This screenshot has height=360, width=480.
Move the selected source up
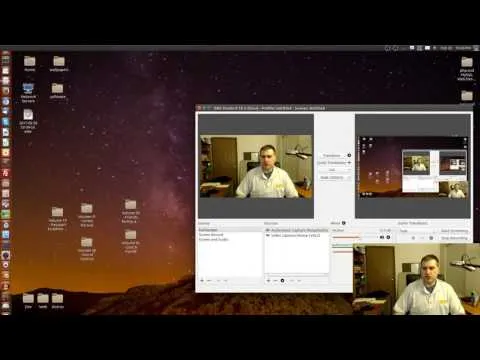pyautogui.click(x=292, y=281)
